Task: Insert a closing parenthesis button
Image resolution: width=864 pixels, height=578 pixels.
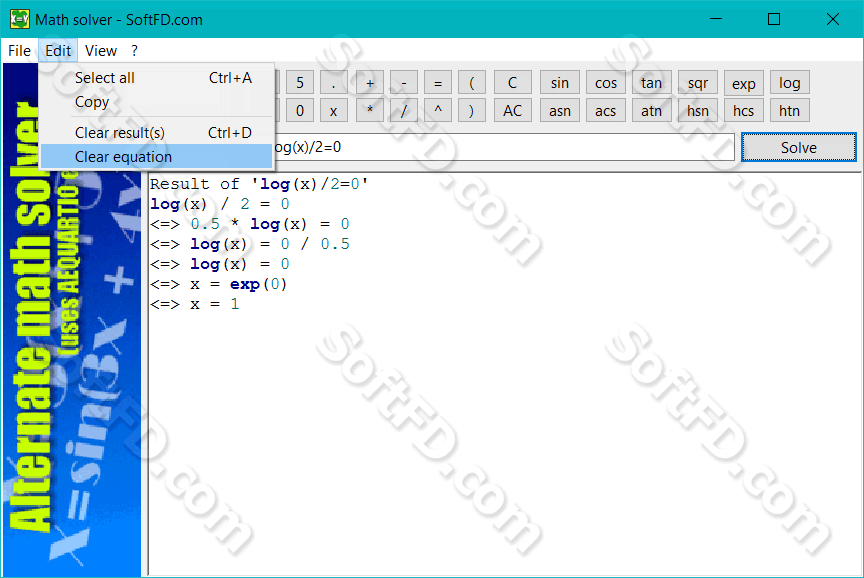Action: point(472,111)
